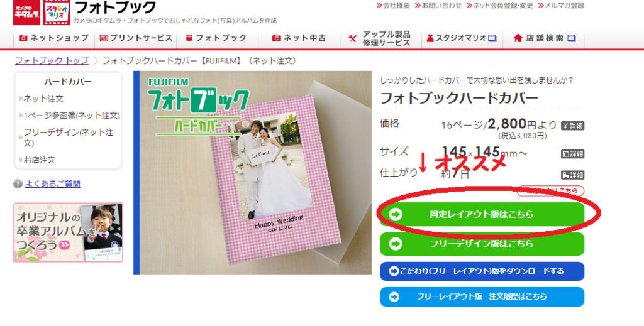Open the ネットショップ menu item
The image size is (644, 326).
pyautogui.click(x=54, y=38)
